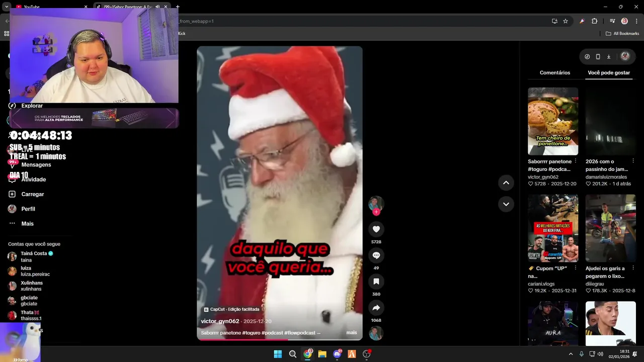Open TikTok coins icon in top pill
644x362 pixels.
(x=587, y=57)
